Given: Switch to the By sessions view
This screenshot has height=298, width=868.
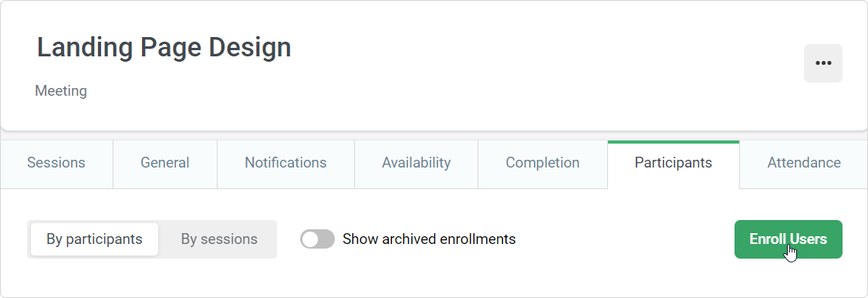Looking at the screenshot, I should (219, 239).
